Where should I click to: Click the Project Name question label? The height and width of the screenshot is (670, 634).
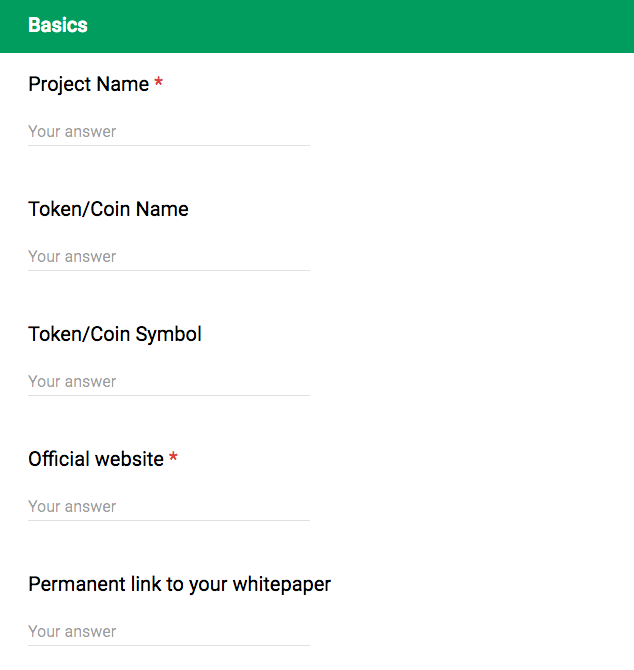point(88,84)
